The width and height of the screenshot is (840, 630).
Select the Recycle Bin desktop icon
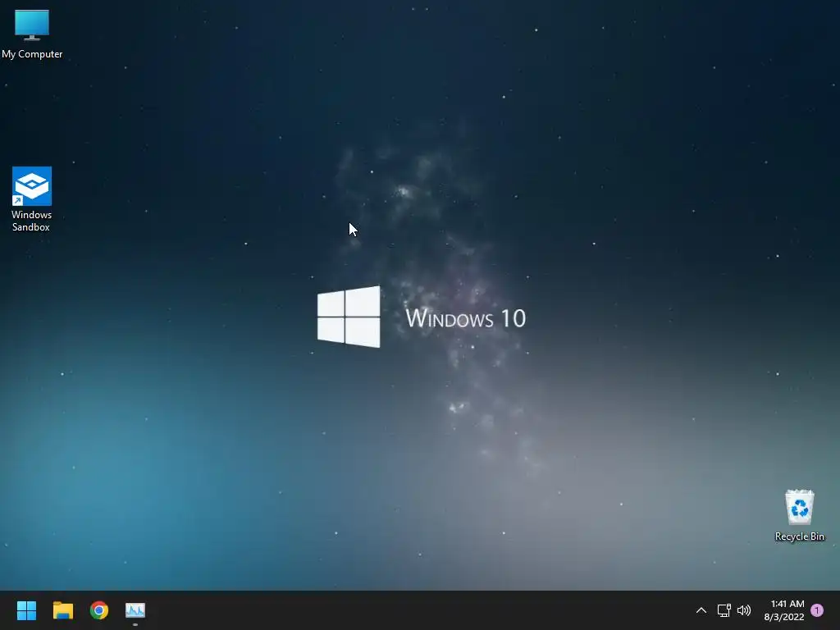pyautogui.click(x=799, y=507)
